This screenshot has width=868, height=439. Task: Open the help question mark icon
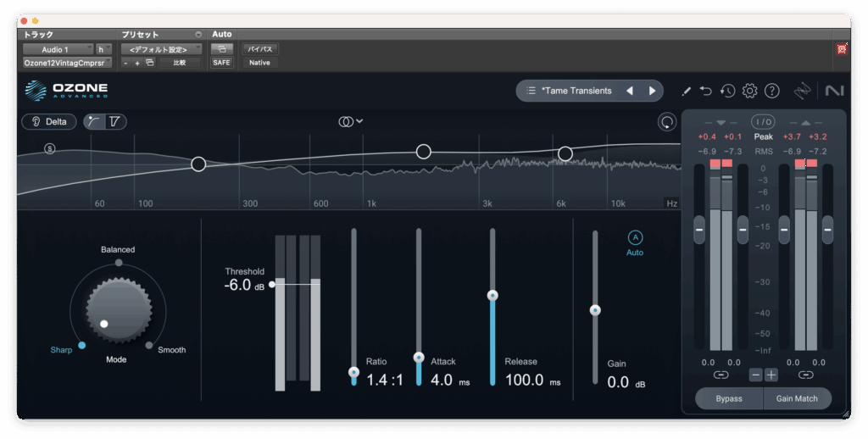point(771,91)
